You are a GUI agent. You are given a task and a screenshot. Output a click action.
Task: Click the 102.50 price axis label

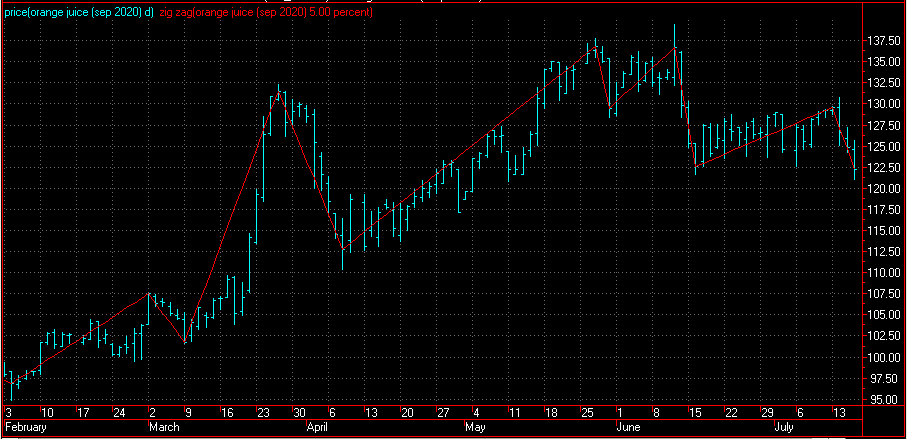click(x=884, y=337)
